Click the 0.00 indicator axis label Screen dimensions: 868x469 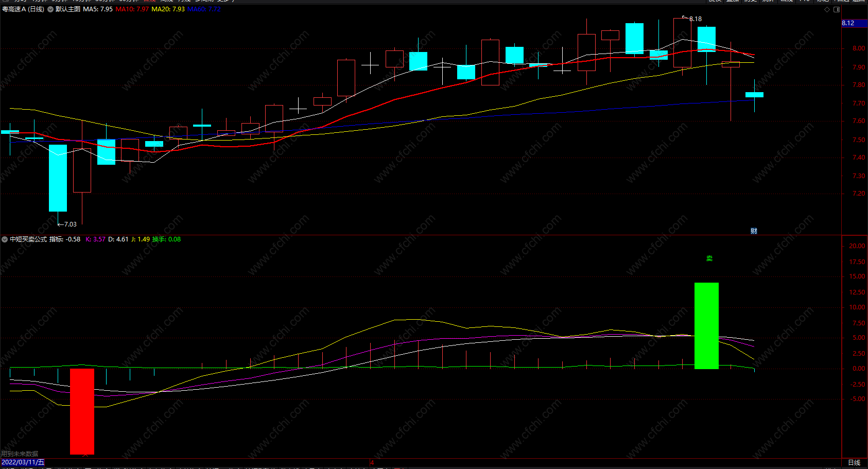[x=859, y=369]
